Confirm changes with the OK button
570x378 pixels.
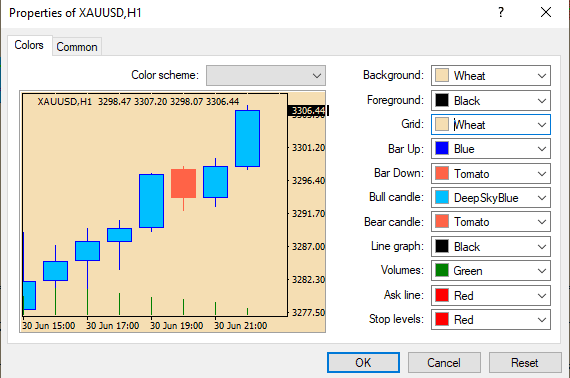363,362
